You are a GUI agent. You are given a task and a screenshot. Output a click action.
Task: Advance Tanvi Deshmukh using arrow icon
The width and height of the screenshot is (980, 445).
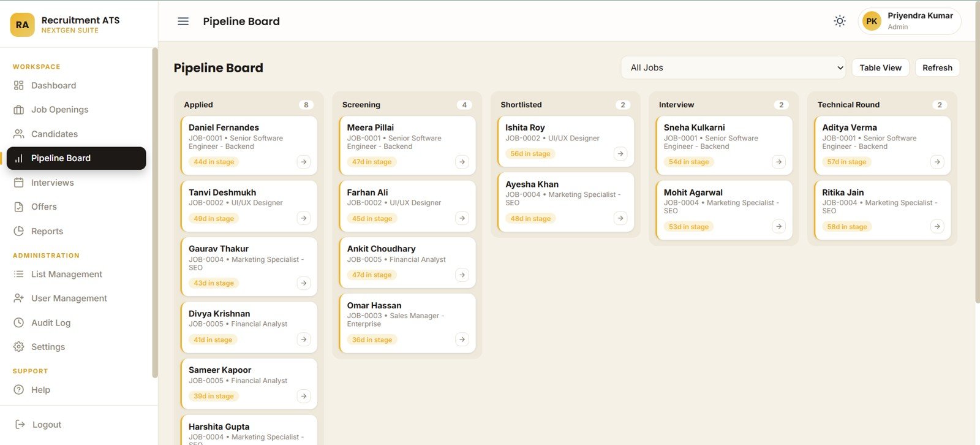(x=304, y=218)
